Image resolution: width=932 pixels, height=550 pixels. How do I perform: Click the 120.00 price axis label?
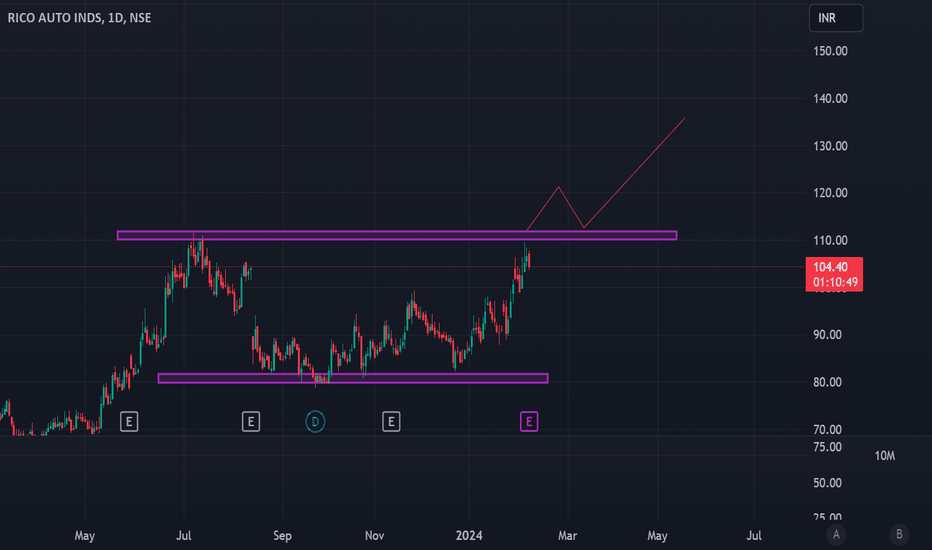[830, 193]
